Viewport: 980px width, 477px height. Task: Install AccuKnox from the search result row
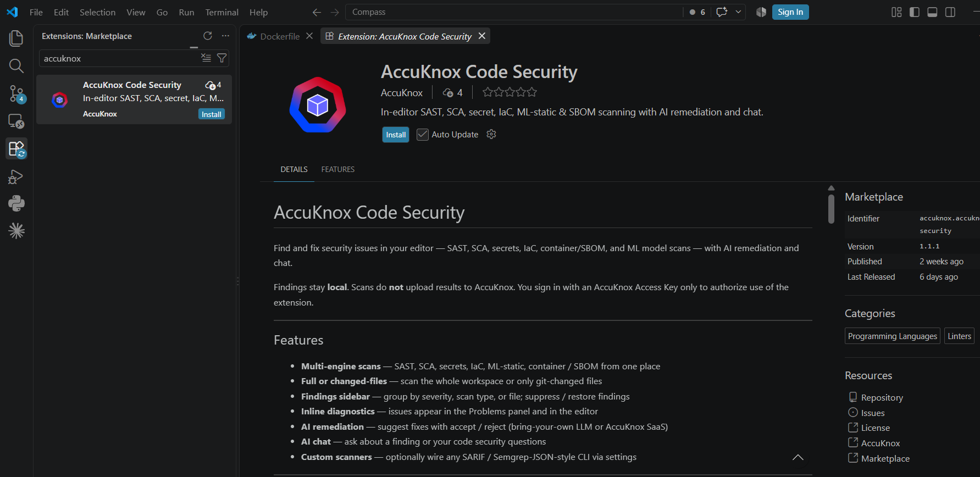coord(212,114)
